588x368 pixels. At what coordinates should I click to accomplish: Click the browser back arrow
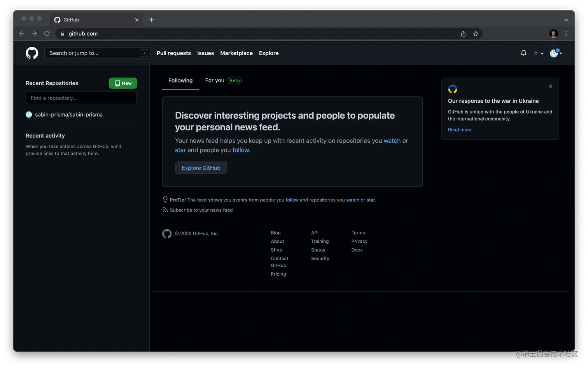click(x=22, y=33)
